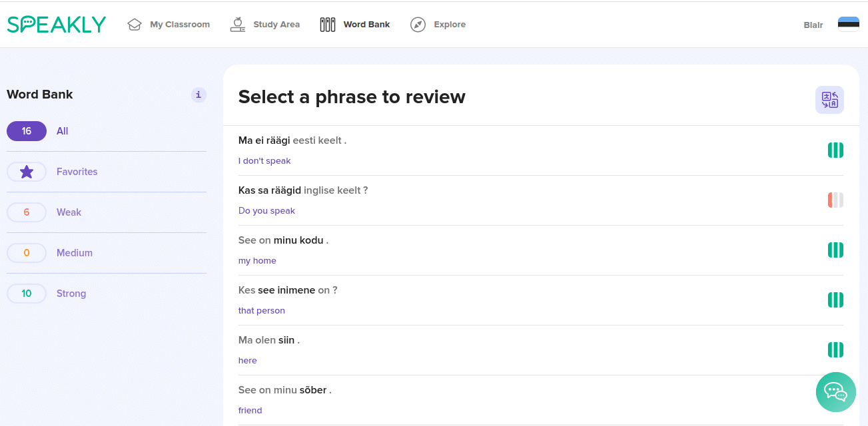868x426 pixels.
Task: Filter words by Weak strength
Action: 27,212
